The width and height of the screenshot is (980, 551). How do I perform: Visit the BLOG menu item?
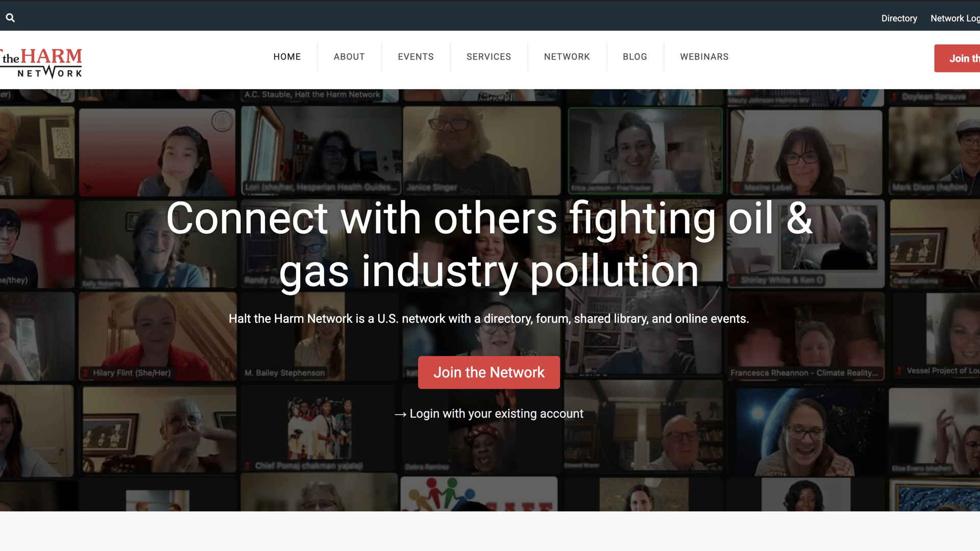click(634, 57)
